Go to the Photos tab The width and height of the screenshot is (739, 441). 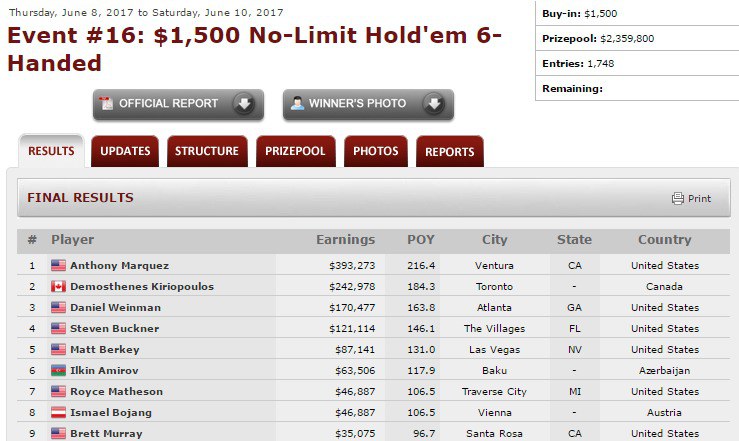click(x=376, y=152)
